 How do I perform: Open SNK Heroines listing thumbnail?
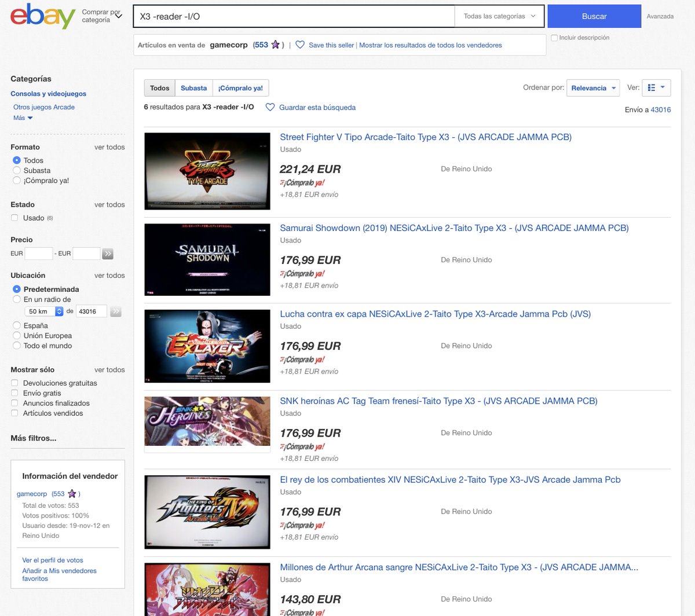(x=207, y=421)
